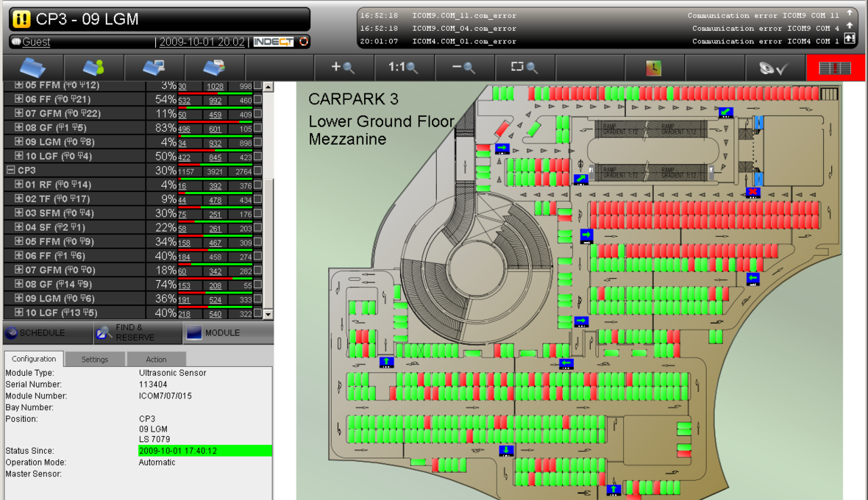Image resolution: width=868 pixels, height=500 pixels.
Task: Click the red alarm panel icon
Action: pyautogui.click(x=836, y=68)
